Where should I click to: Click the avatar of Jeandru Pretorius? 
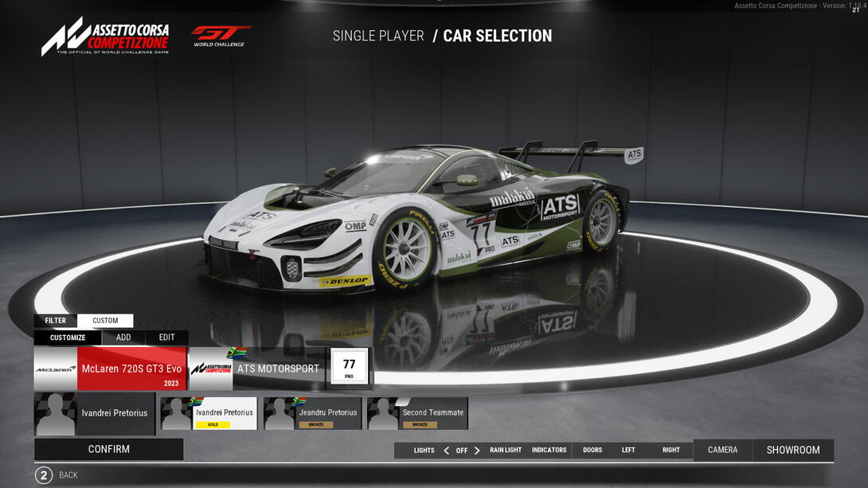coord(280,413)
